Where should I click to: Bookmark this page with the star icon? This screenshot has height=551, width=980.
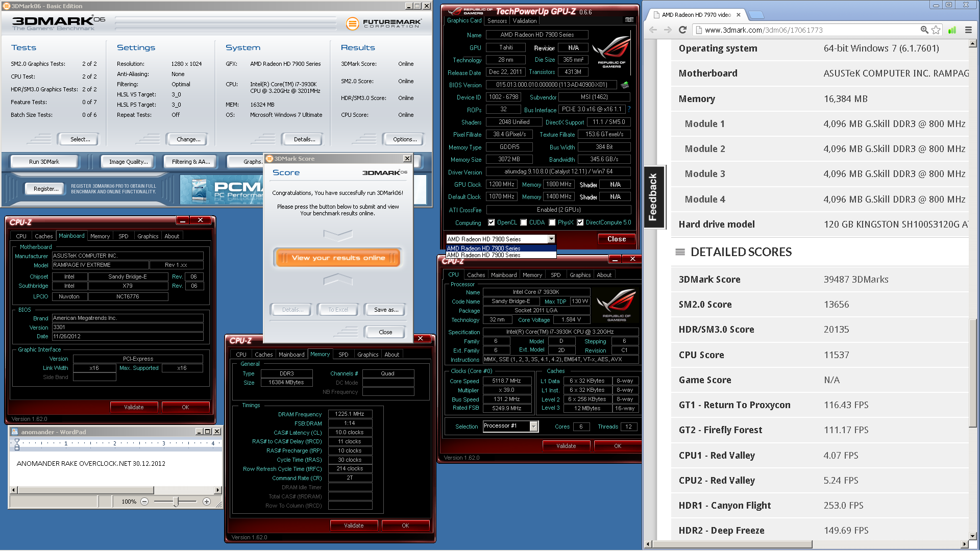(936, 30)
